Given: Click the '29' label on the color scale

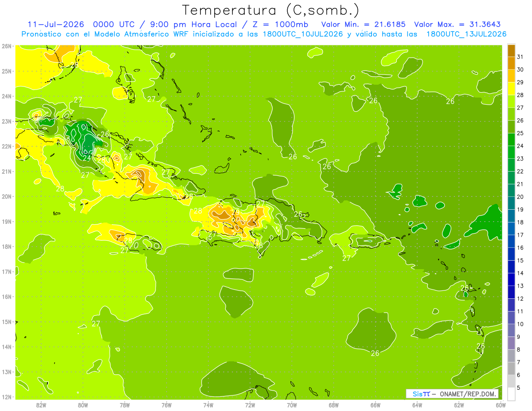Looking at the screenshot, I should (520, 82).
